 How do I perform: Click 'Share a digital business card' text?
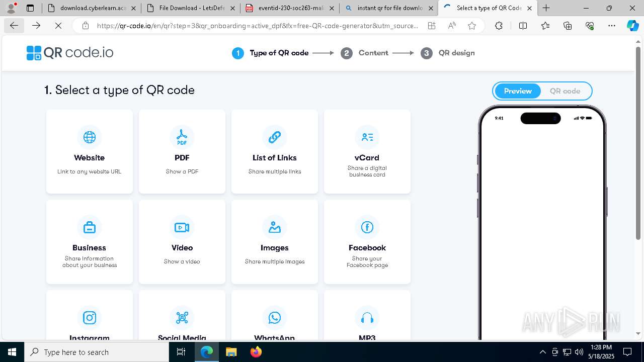(x=367, y=171)
